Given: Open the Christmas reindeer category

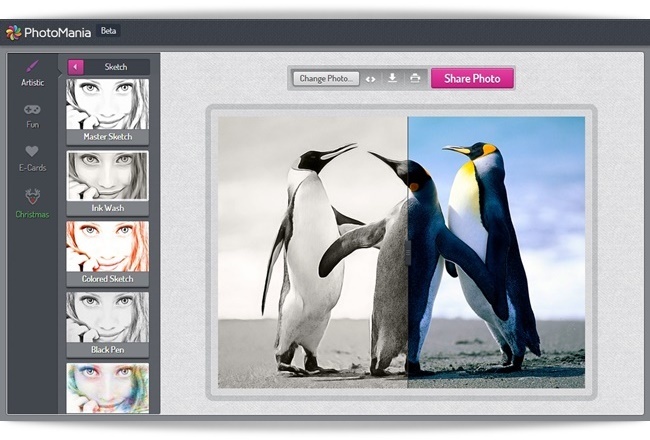Looking at the screenshot, I should coord(32,203).
